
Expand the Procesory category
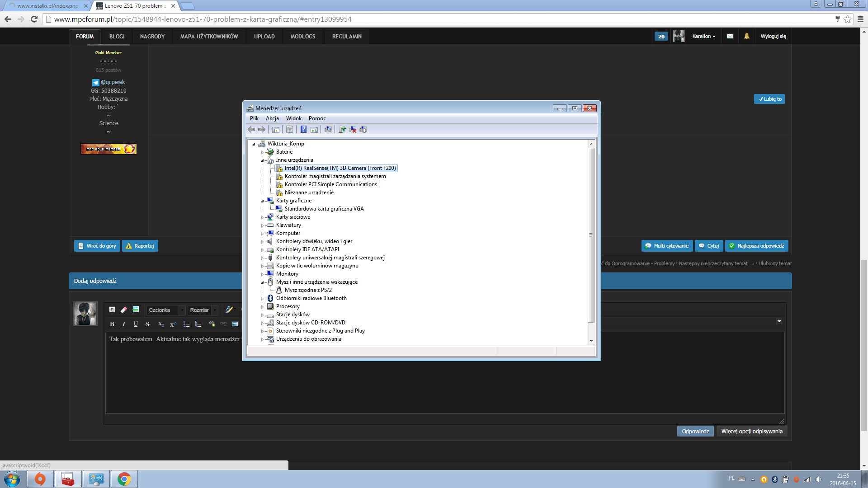click(x=262, y=307)
